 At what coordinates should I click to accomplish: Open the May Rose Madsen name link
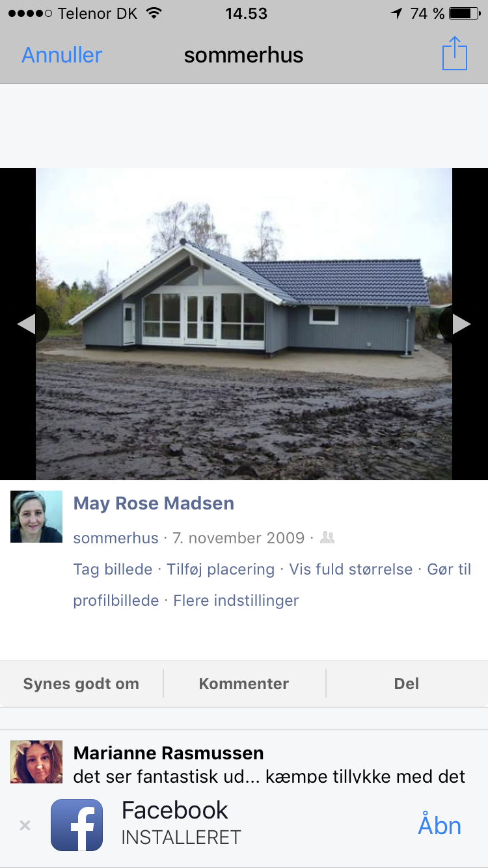[154, 503]
